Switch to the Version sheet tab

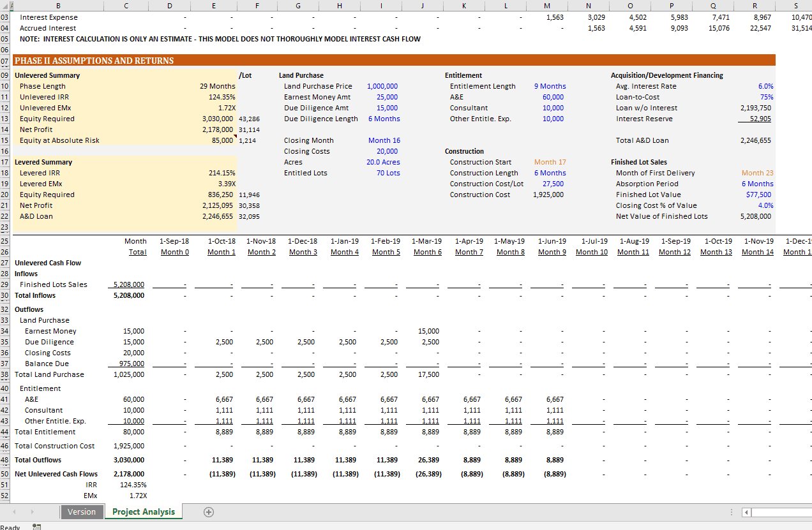point(82,512)
